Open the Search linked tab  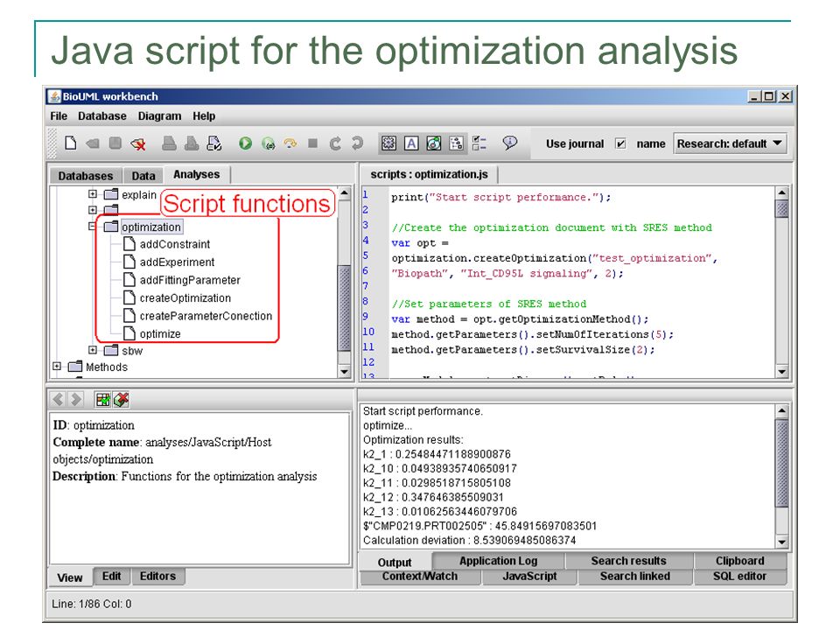[x=635, y=577]
